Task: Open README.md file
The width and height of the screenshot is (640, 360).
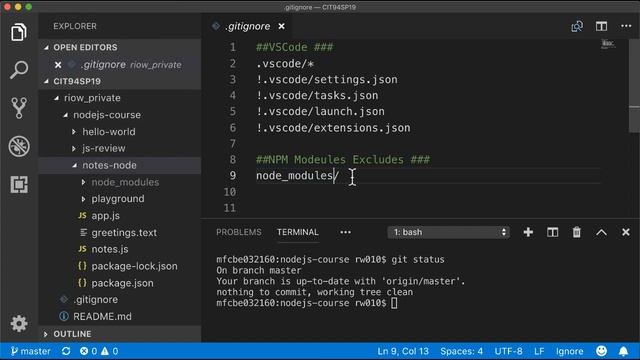Action: tap(102, 316)
